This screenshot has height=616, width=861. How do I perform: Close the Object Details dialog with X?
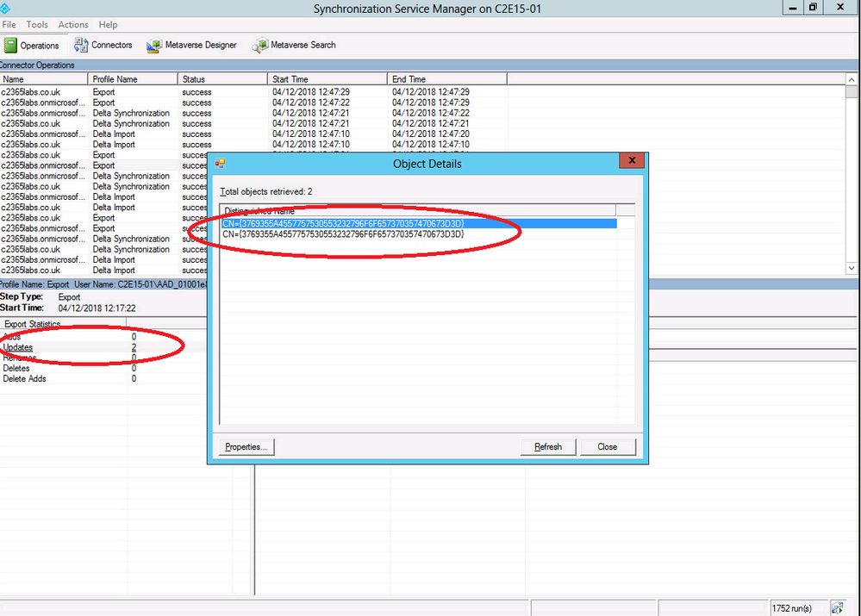(632, 160)
